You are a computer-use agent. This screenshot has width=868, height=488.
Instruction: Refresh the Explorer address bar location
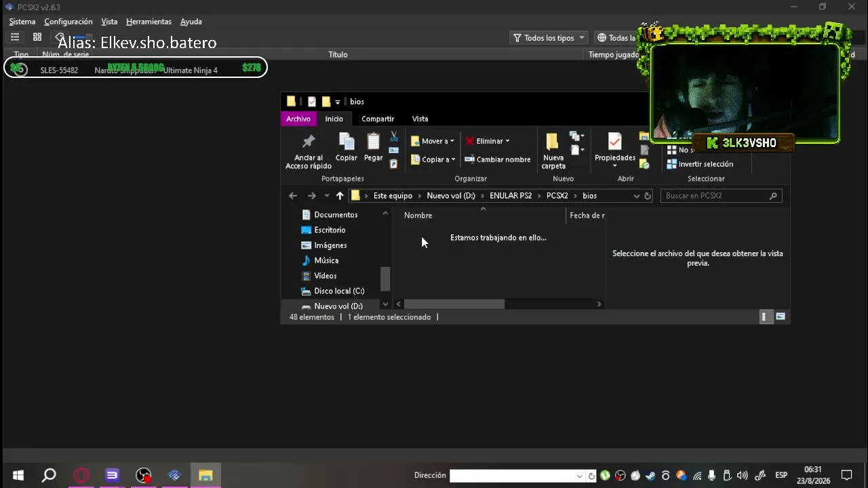pyautogui.click(x=648, y=196)
